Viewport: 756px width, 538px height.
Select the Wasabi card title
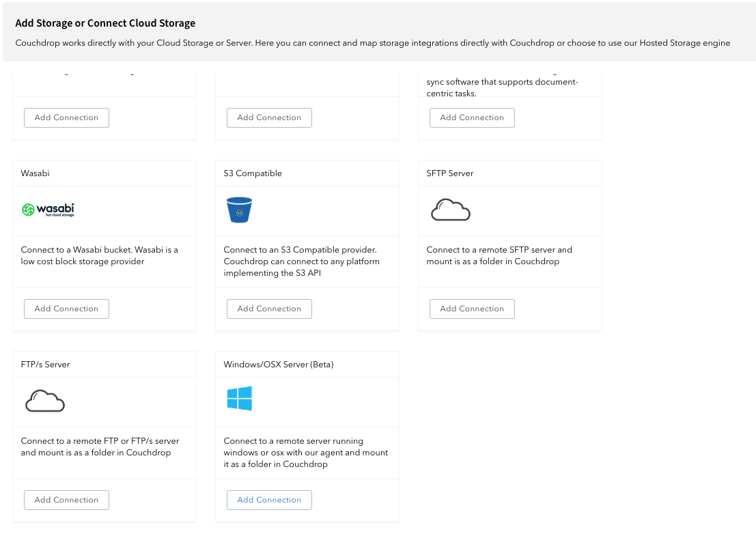point(36,173)
